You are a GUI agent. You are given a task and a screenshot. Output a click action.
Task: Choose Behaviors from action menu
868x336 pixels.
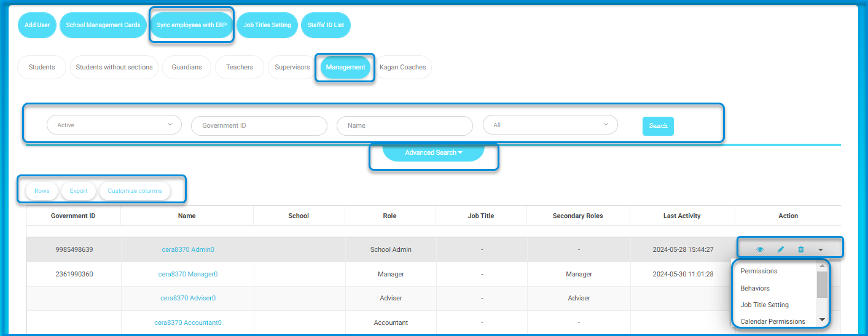[755, 288]
